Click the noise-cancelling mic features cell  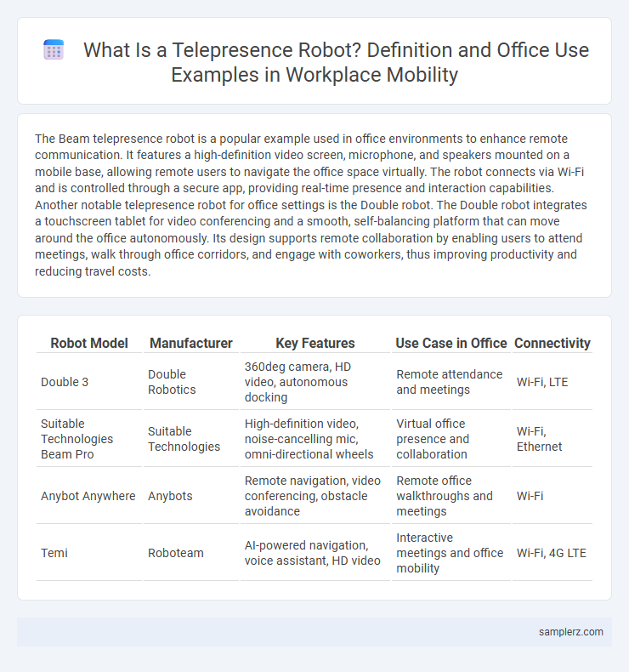pyautogui.click(x=315, y=438)
